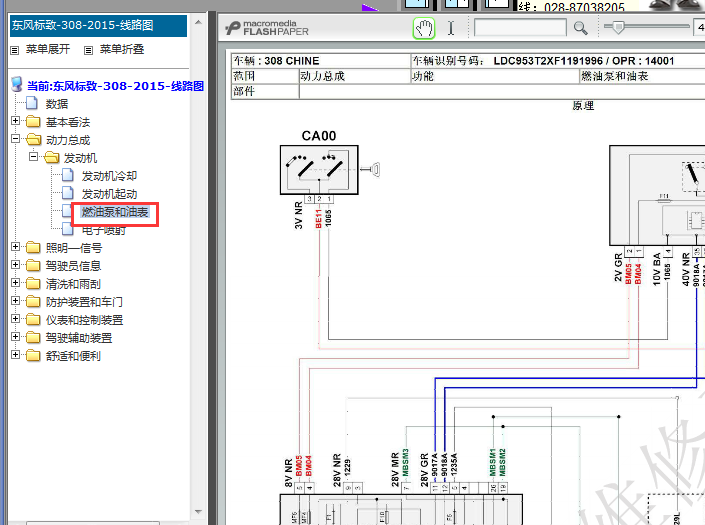
Task: Click the tree panel scroll-up arrow
Action: tap(198, 22)
